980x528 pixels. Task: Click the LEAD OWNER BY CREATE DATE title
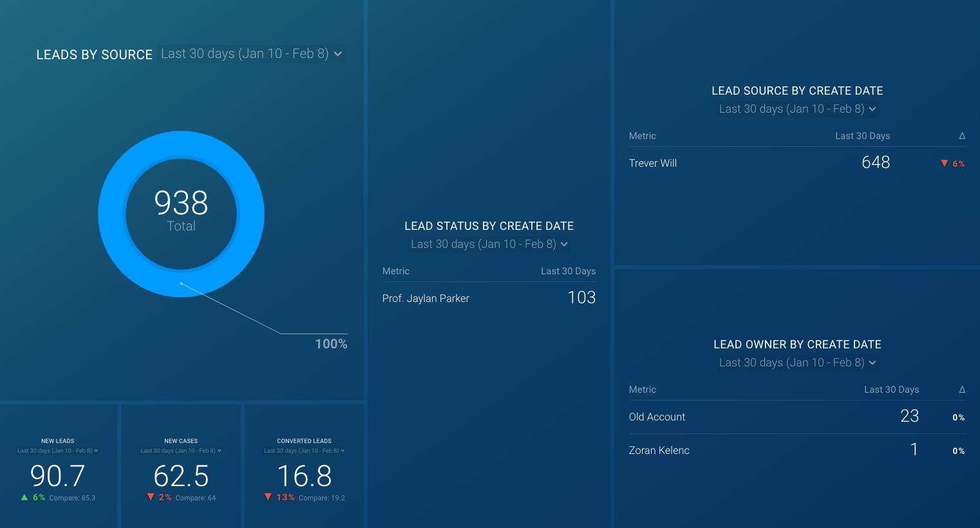[797, 344]
